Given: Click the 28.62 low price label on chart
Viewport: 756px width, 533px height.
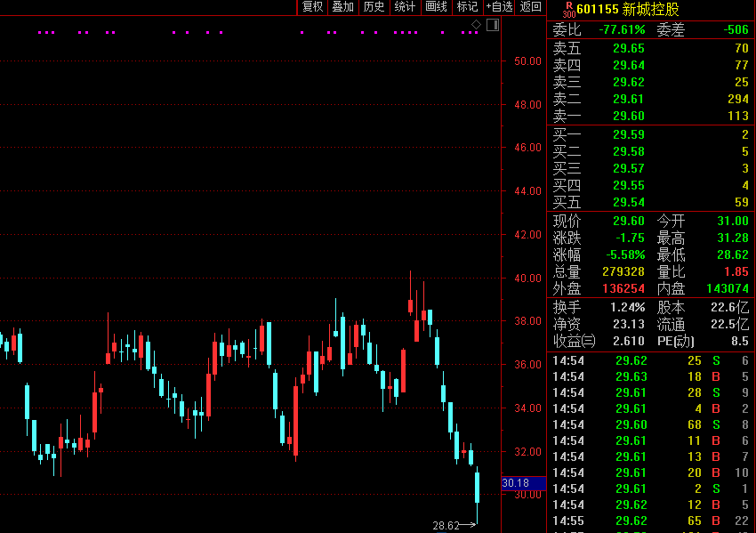Looking at the screenshot, I should [446, 526].
